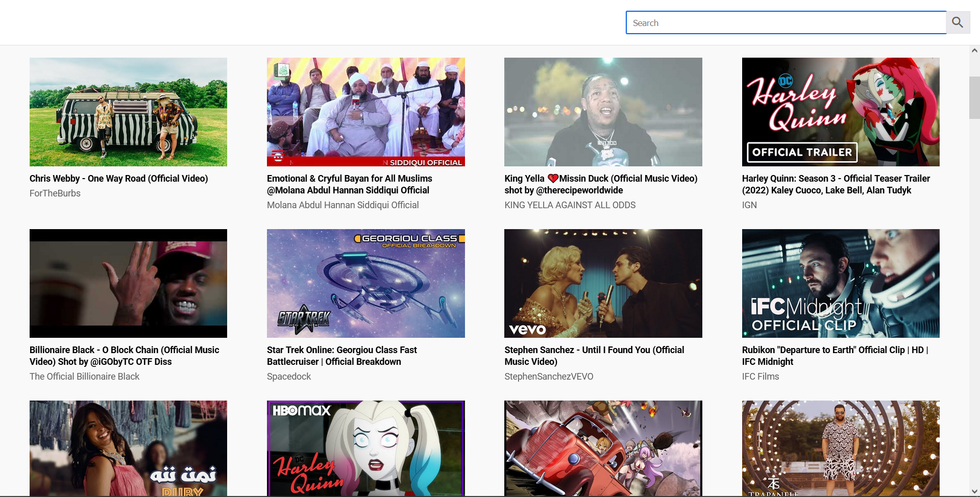Open the Emotional Bayan video thumbnail
980x497 pixels.
click(366, 112)
